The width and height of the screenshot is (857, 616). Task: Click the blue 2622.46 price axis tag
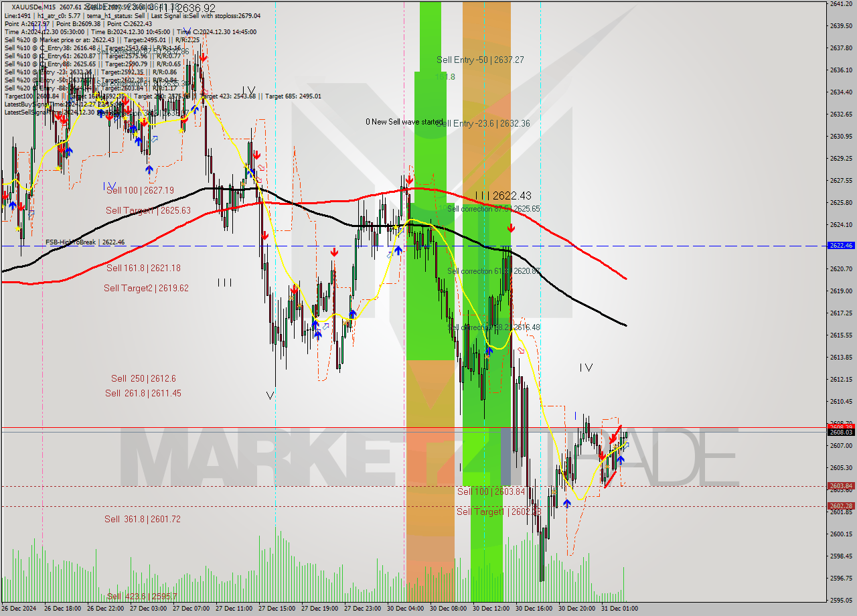[x=841, y=246]
